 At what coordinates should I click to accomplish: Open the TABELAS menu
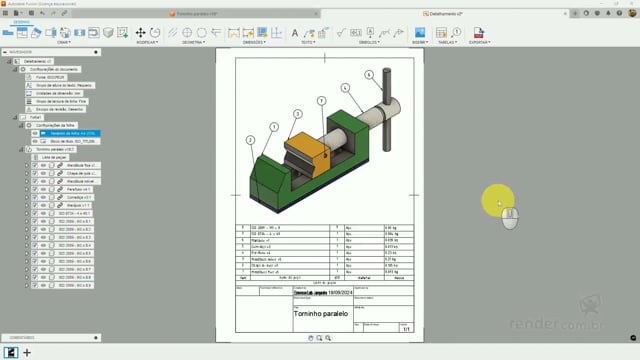point(447,42)
